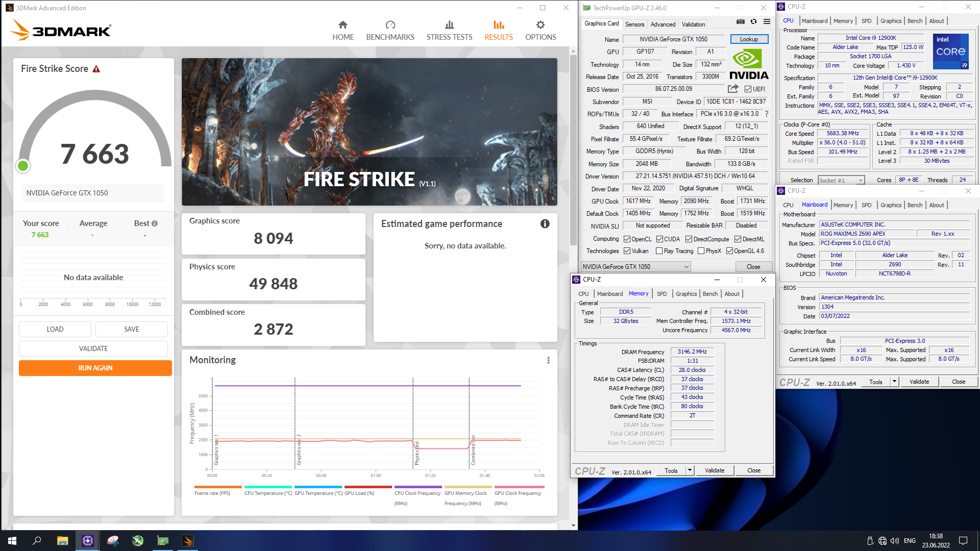Click the info icon beside Best score
The height and width of the screenshot is (551, 980).
point(155,223)
